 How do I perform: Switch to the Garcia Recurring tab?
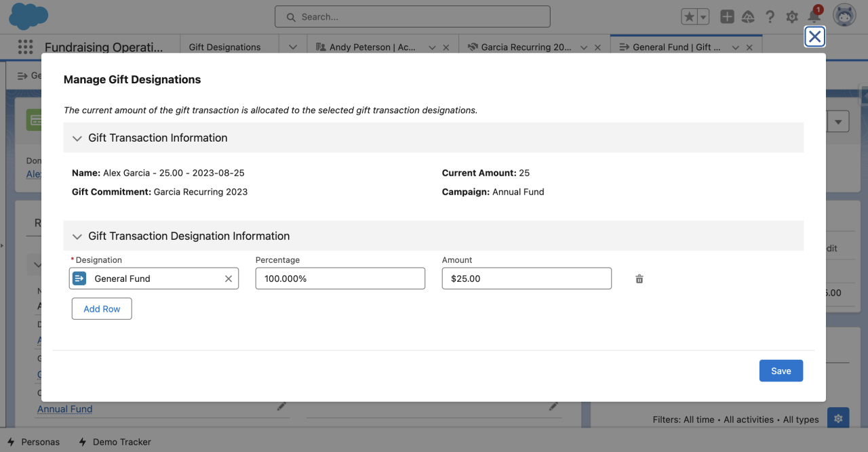click(519, 47)
